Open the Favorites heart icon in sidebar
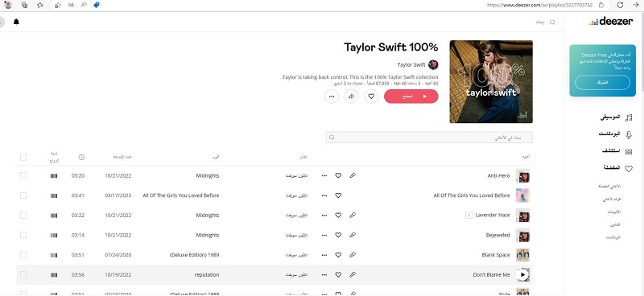The height and width of the screenshot is (296, 644). pyautogui.click(x=629, y=168)
